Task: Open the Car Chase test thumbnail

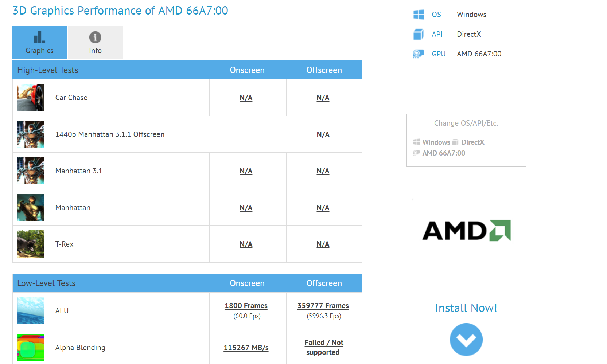Action: 31,98
